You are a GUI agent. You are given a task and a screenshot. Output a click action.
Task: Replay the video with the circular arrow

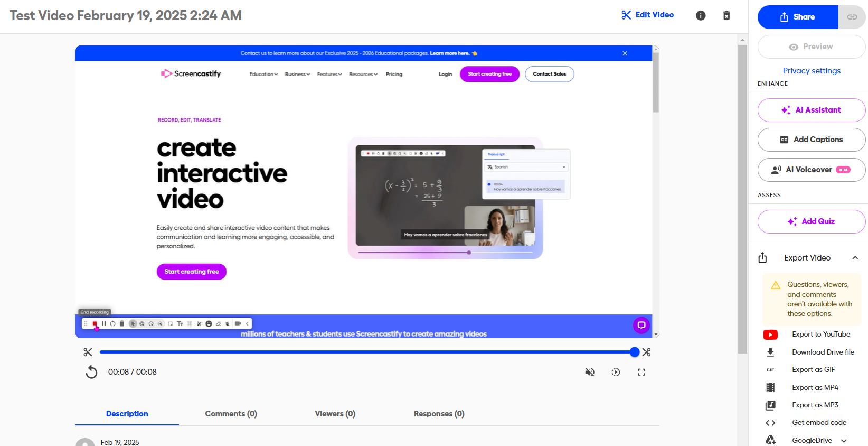[91, 372]
